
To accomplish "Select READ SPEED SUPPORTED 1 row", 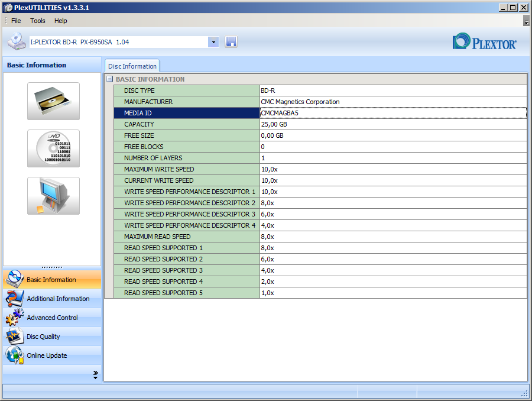I will [187, 248].
